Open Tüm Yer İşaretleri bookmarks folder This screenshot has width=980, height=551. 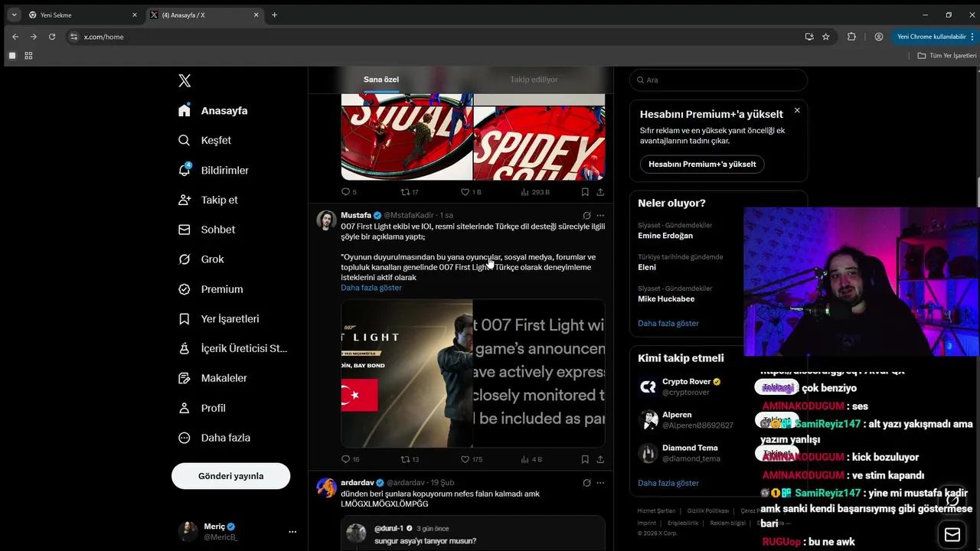pyautogui.click(x=947, y=55)
